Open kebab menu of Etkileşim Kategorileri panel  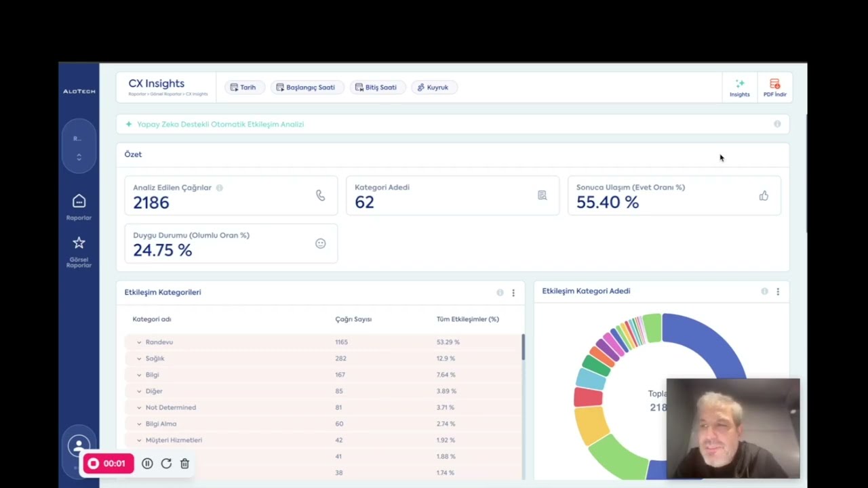coord(513,293)
